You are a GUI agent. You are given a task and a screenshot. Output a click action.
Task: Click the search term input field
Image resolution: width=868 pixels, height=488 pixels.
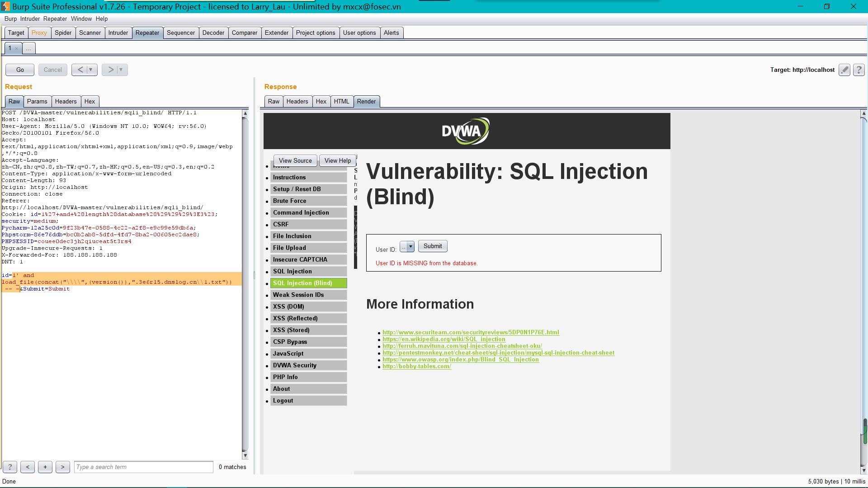coord(143,467)
